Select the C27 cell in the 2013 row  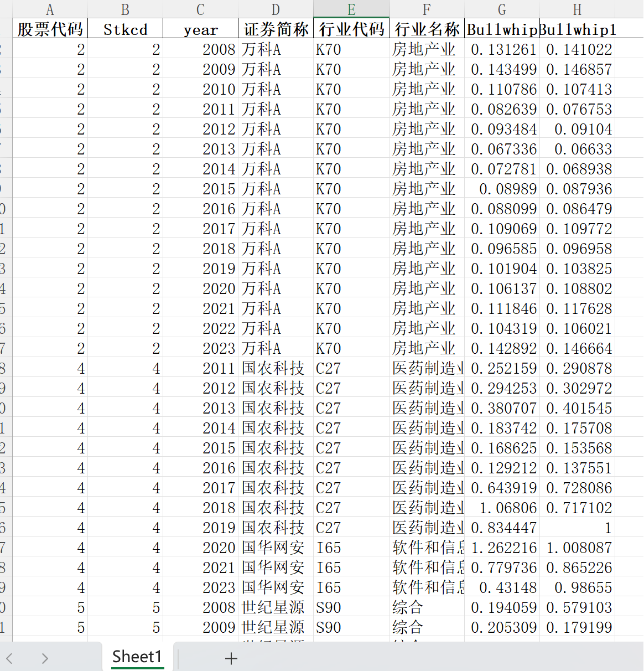point(351,408)
